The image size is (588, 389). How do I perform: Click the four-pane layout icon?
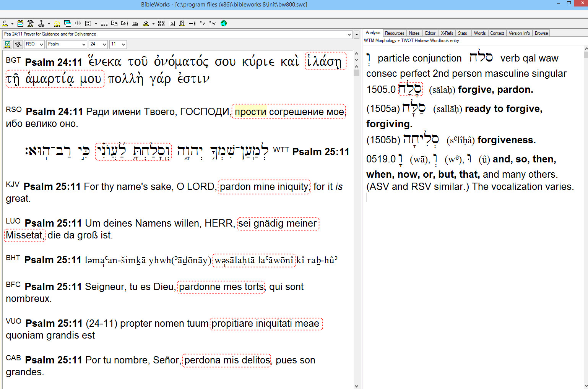(88, 23)
